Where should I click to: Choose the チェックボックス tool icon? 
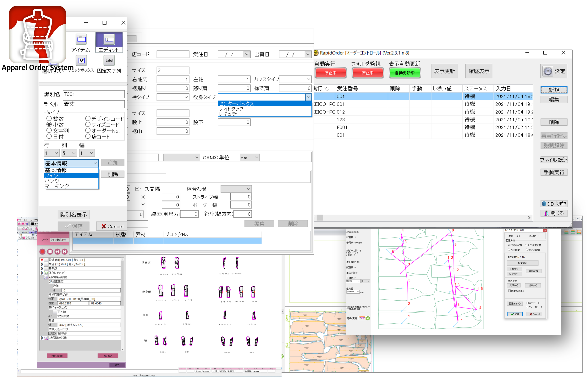coord(81,60)
